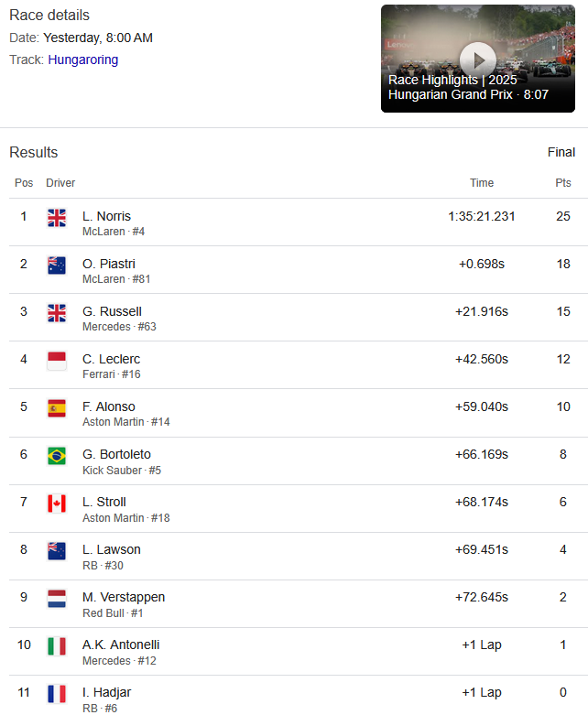Click the Australian flag next to O. Piastri
Image resolution: width=588 pixels, height=715 pixels.
(57, 265)
